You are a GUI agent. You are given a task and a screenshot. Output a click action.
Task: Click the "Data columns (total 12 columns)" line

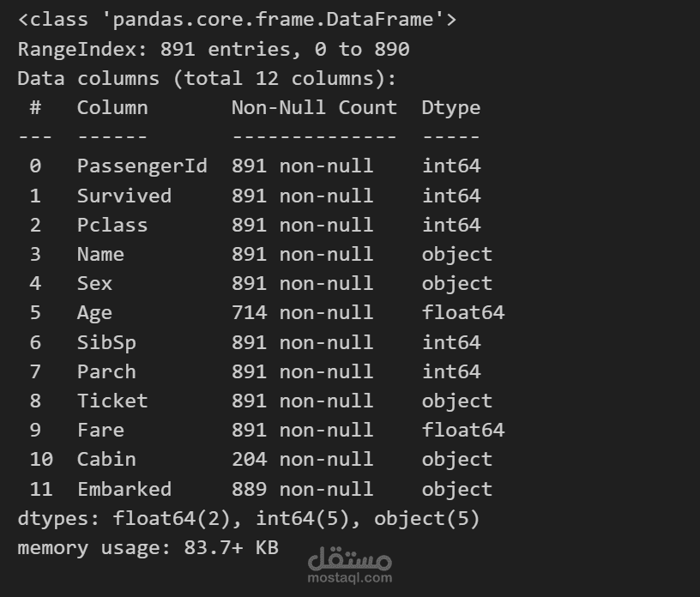point(207,78)
